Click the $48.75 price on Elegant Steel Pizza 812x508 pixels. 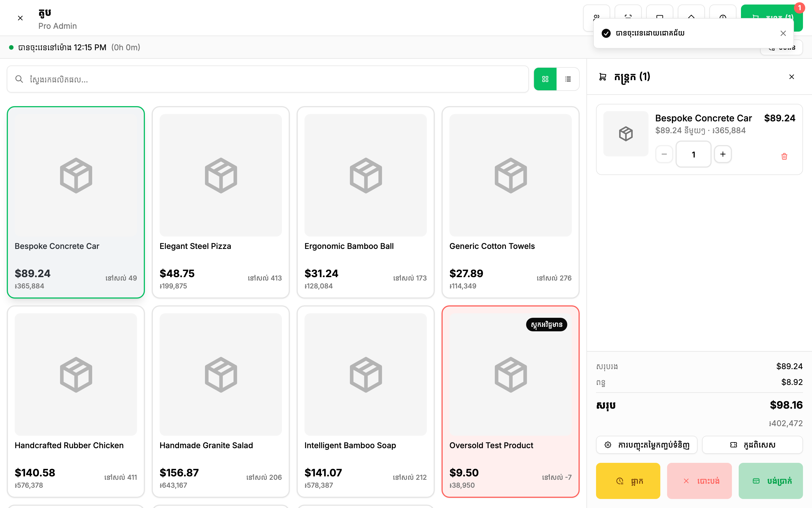[x=177, y=273]
